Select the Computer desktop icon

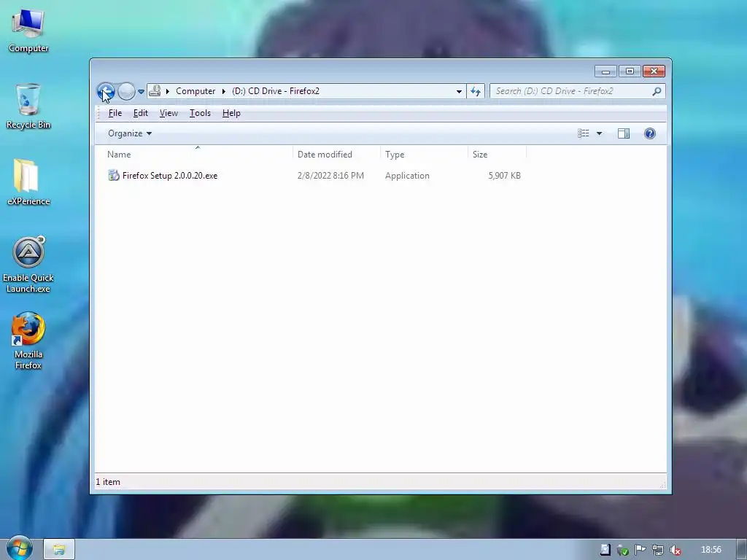tap(28, 31)
